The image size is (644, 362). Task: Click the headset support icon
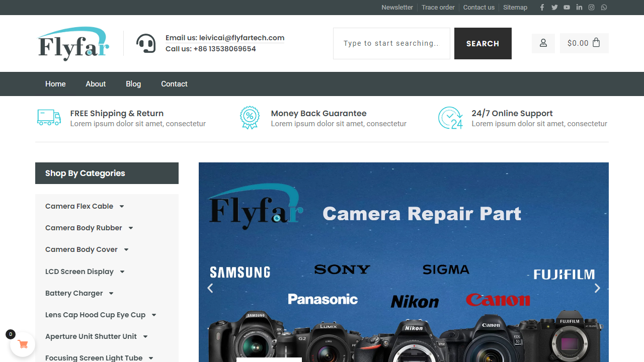click(146, 43)
